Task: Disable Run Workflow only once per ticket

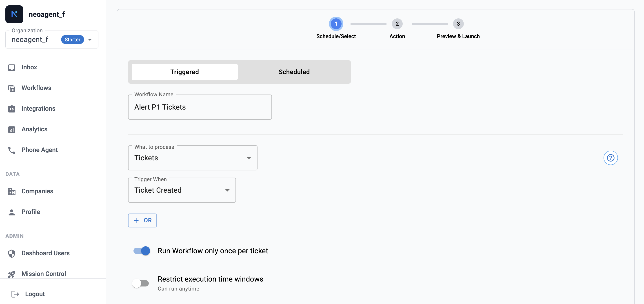Action: [141, 251]
